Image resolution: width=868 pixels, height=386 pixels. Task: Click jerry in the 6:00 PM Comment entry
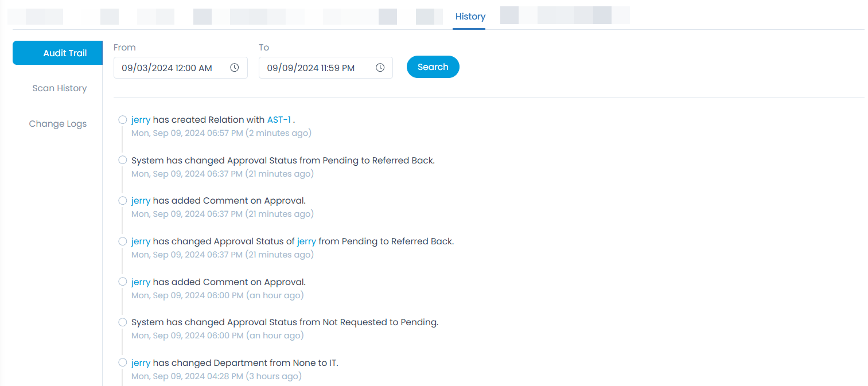tap(141, 282)
